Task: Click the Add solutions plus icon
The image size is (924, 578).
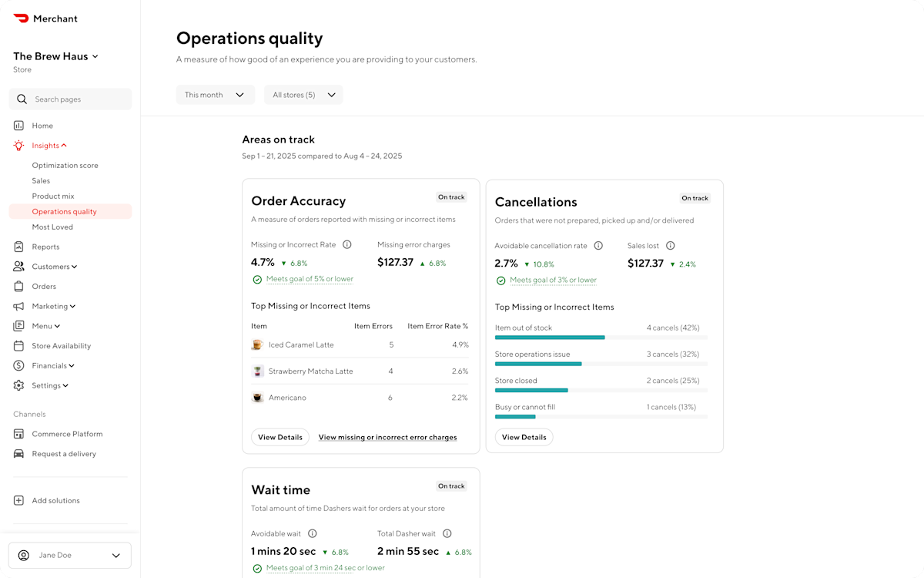Action: [18, 500]
